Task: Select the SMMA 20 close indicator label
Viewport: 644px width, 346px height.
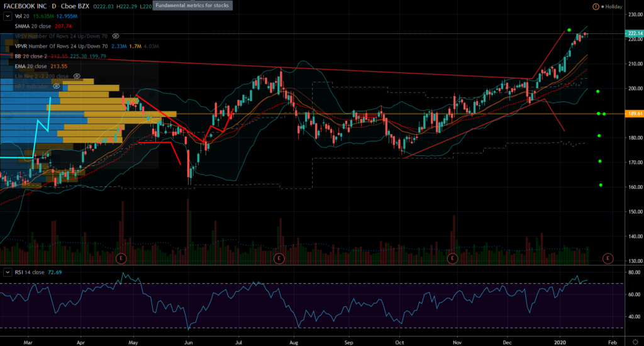Action: [x=33, y=26]
